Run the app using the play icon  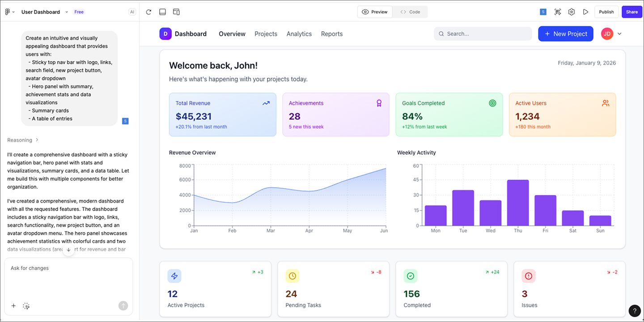[x=586, y=12]
